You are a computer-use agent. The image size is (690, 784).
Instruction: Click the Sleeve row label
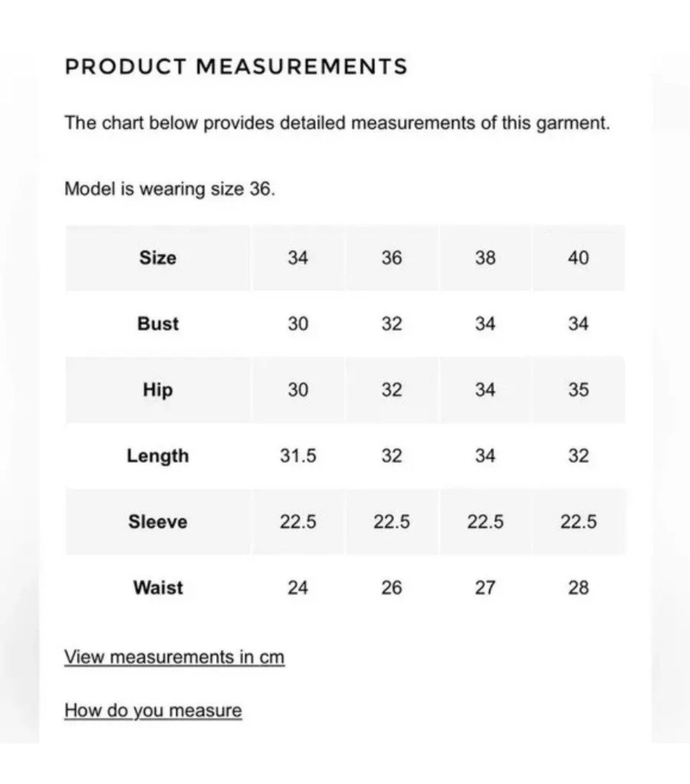click(x=158, y=522)
